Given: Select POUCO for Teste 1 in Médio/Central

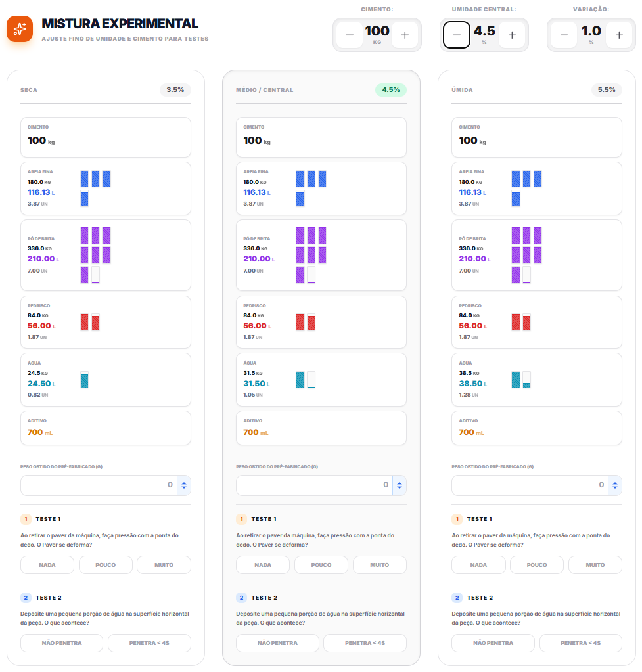Looking at the screenshot, I should [321, 565].
